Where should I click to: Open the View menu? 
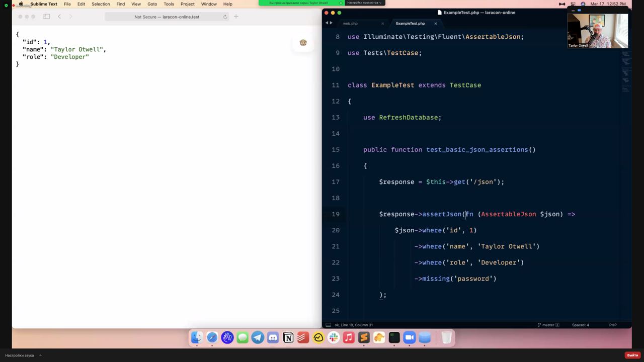[136, 4]
